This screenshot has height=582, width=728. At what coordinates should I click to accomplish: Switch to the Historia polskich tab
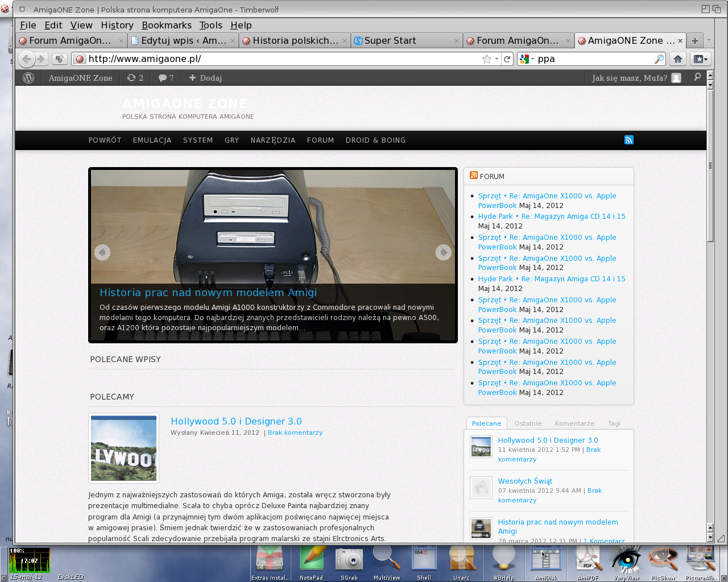click(295, 40)
